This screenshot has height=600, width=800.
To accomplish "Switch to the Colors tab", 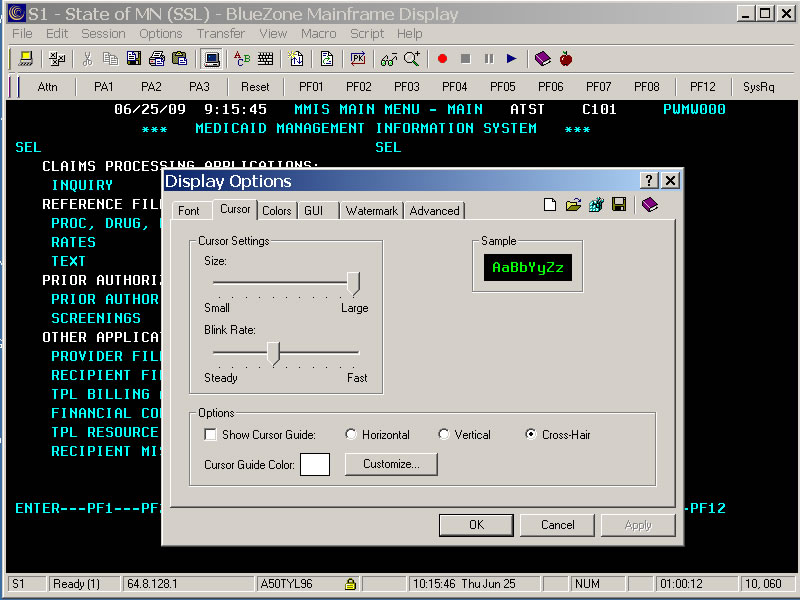I will pyautogui.click(x=277, y=211).
